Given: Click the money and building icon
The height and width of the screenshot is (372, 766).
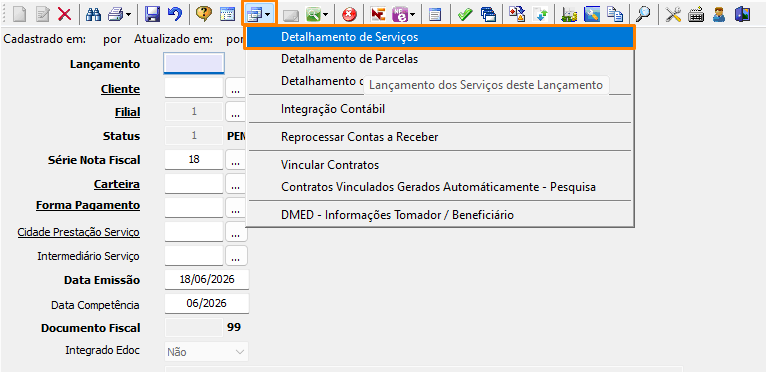Looking at the screenshot, I should [x=569, y=15].
